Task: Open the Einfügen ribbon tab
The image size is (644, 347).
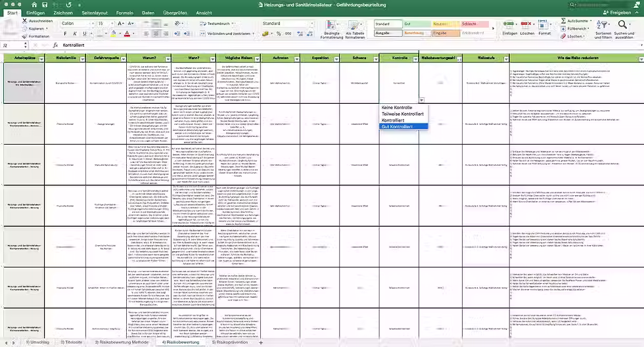Action: pos(35,12)
